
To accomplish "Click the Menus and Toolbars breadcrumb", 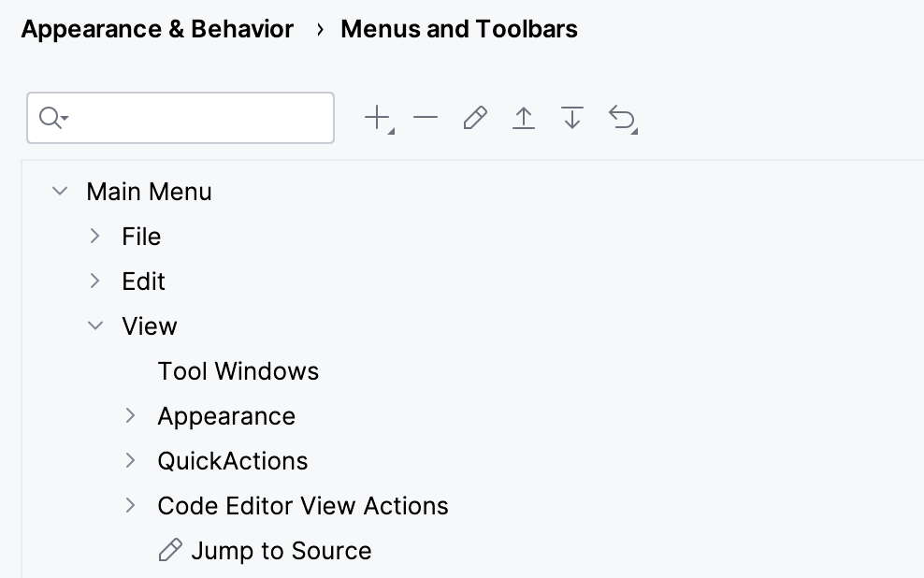I will tap(459, 29).
